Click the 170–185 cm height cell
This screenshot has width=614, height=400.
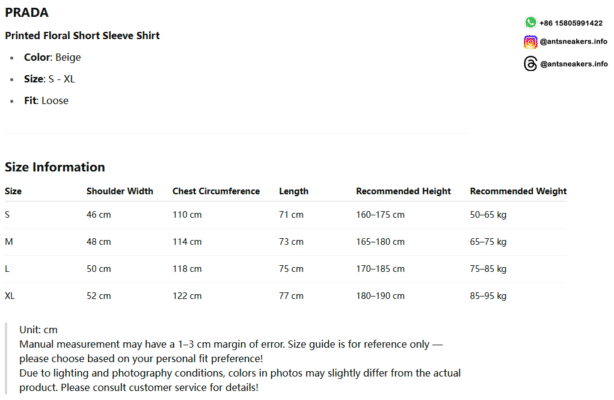[380, 269]
